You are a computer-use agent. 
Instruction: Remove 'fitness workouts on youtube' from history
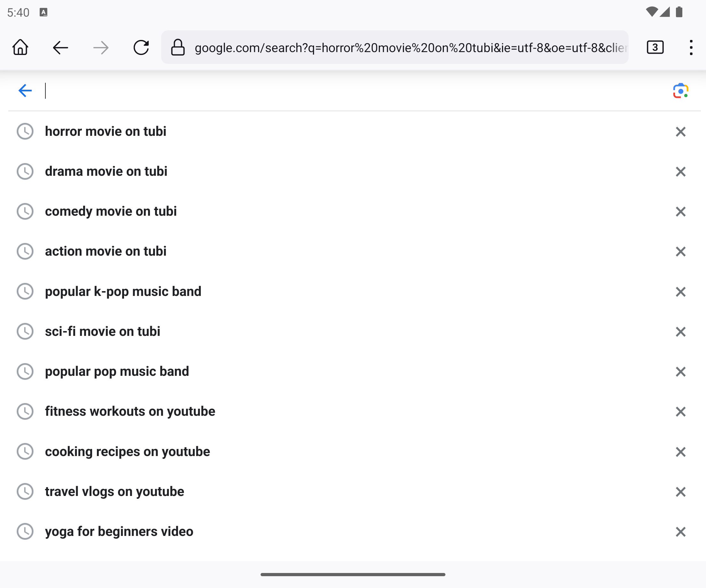(x=680, y=412)
